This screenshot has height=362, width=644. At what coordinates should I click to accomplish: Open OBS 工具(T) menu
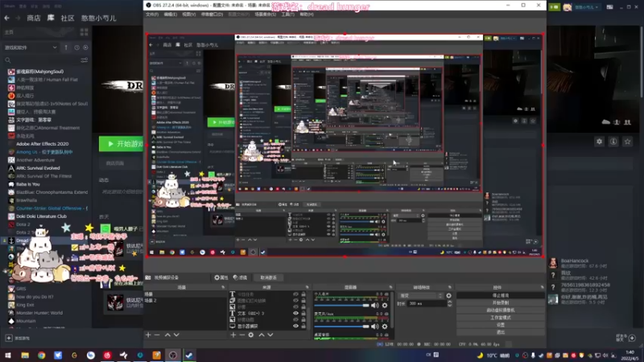pos(287,14)
